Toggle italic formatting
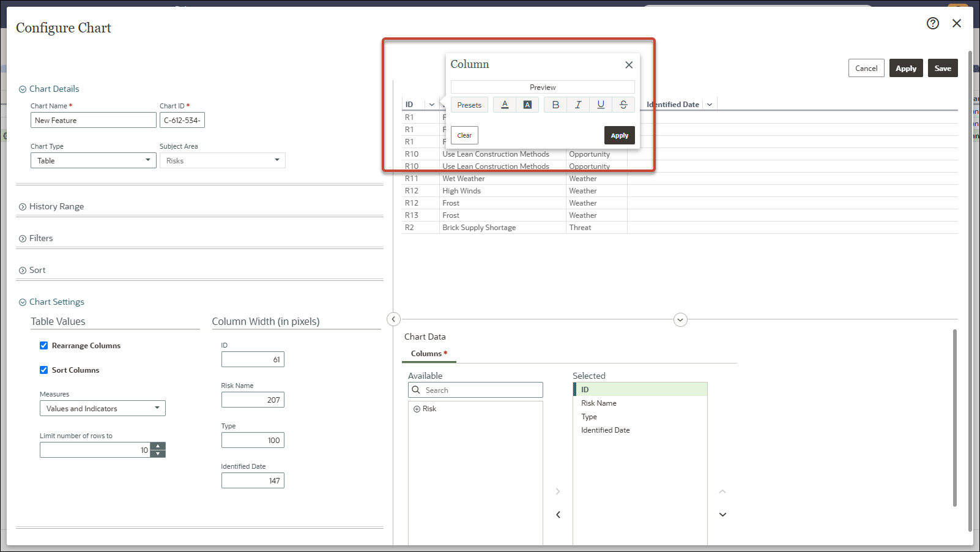This screenshot has width=980, height=552. (x=578, y=105)
